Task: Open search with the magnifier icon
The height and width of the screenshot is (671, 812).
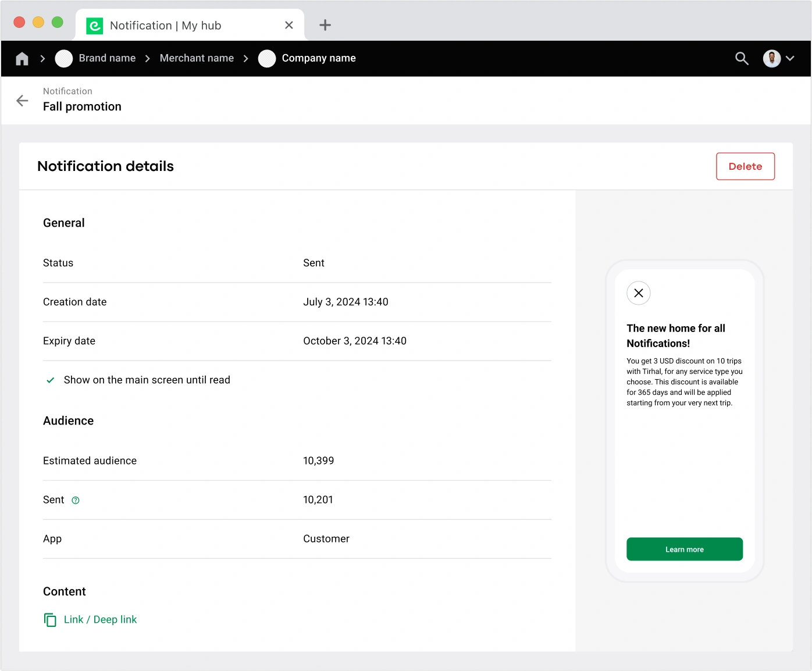Action: 742,58
